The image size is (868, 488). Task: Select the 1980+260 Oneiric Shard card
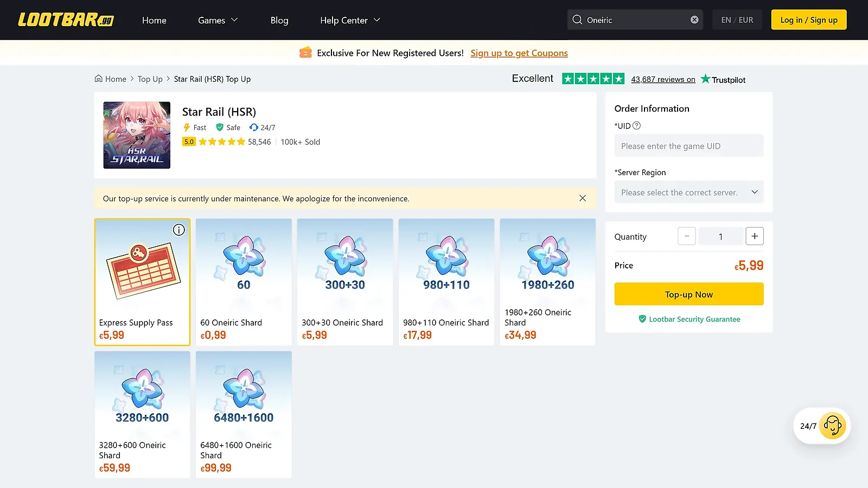[x=548, y=282]
